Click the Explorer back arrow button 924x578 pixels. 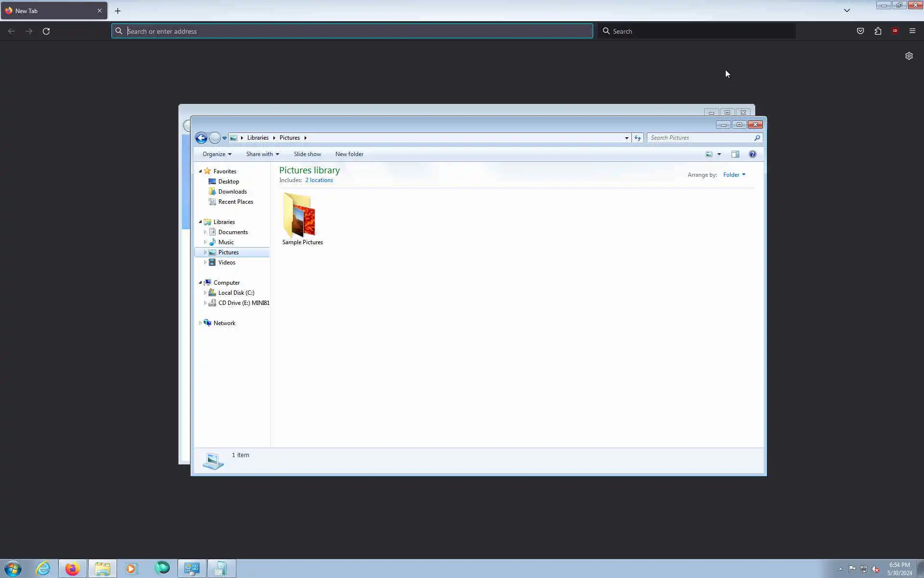(x=201, y=138)
